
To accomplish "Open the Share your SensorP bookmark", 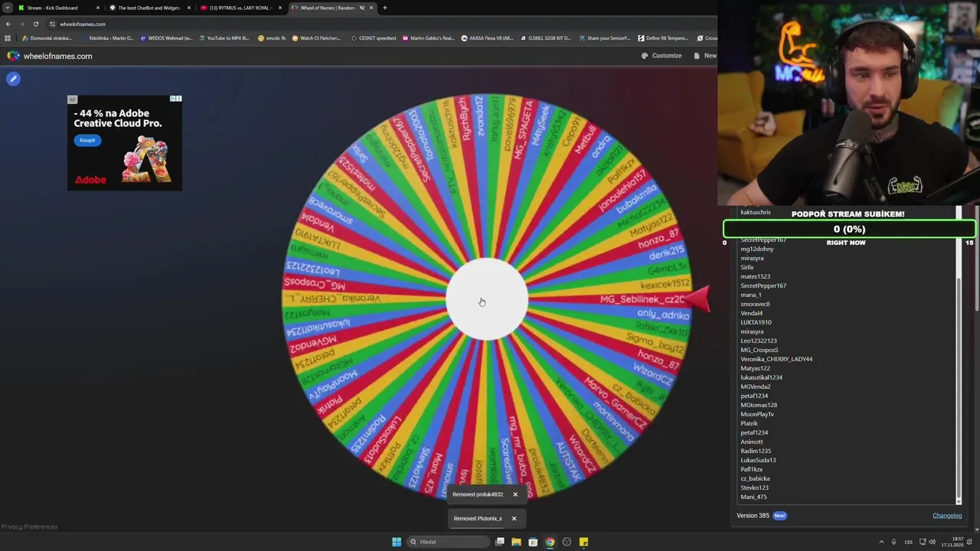I will coord(605,38).
